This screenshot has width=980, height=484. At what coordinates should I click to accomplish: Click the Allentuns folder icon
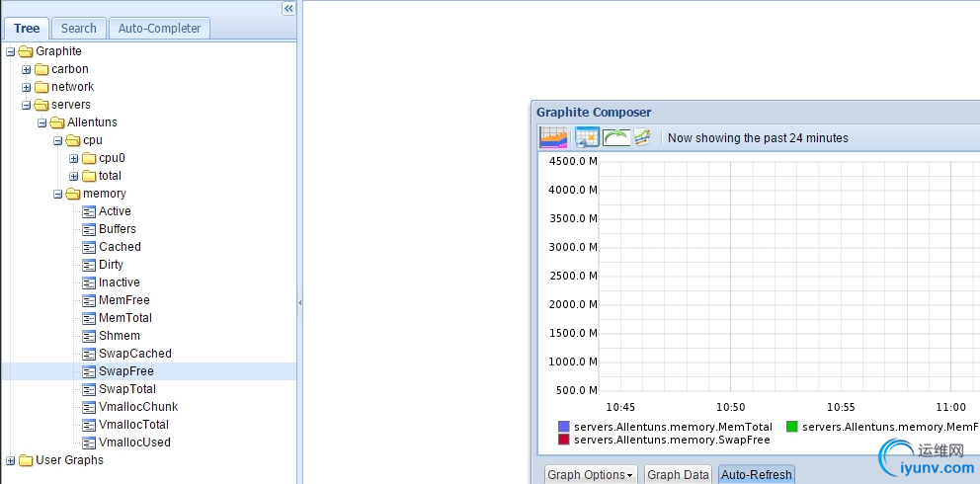(x=57, y=123)
